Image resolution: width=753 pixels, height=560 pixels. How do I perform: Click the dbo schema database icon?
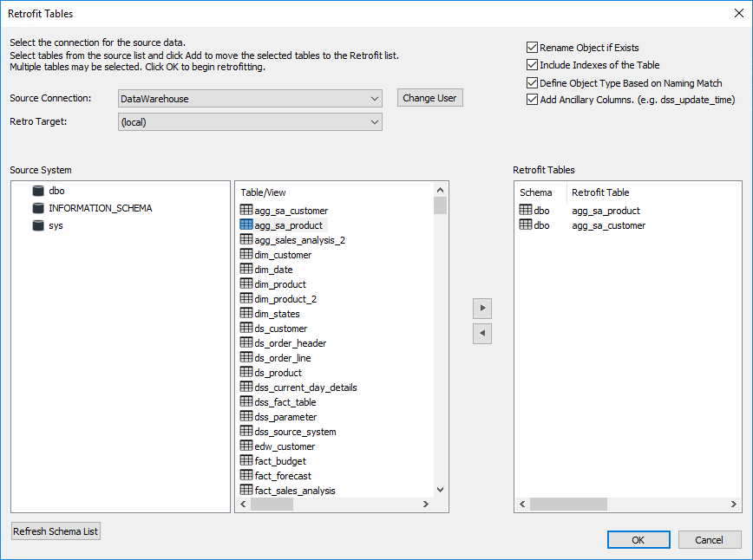pyautogui.click(x=37, y=192)
